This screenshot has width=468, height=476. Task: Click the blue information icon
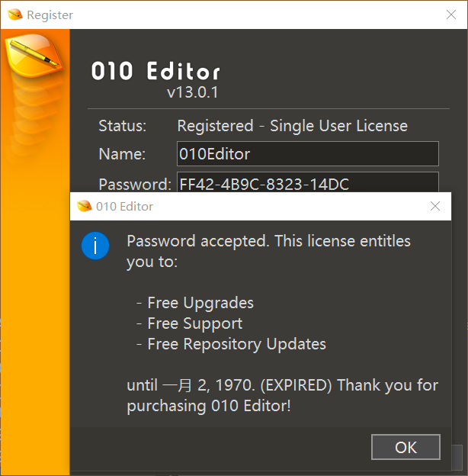point(95,246)
